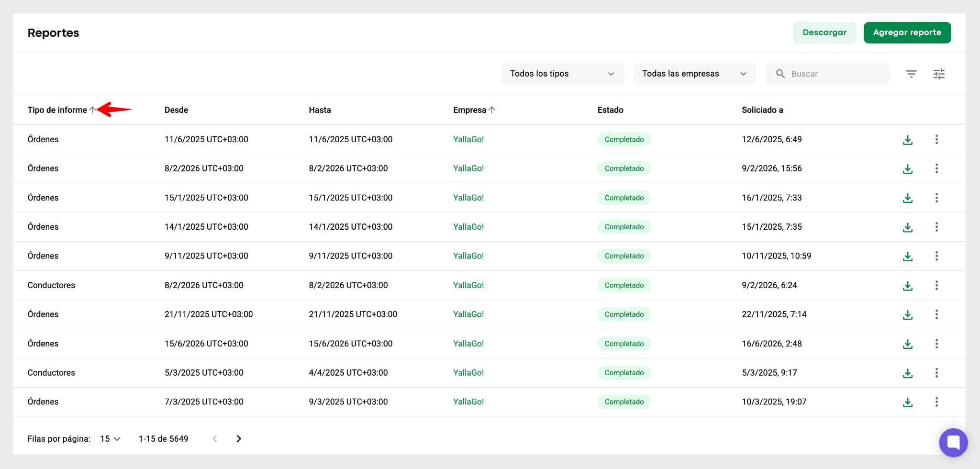Image resolution: width=980 pixels, height=469 pixels.
Task: Click the Hasta column header
Action: click(320, 110)
